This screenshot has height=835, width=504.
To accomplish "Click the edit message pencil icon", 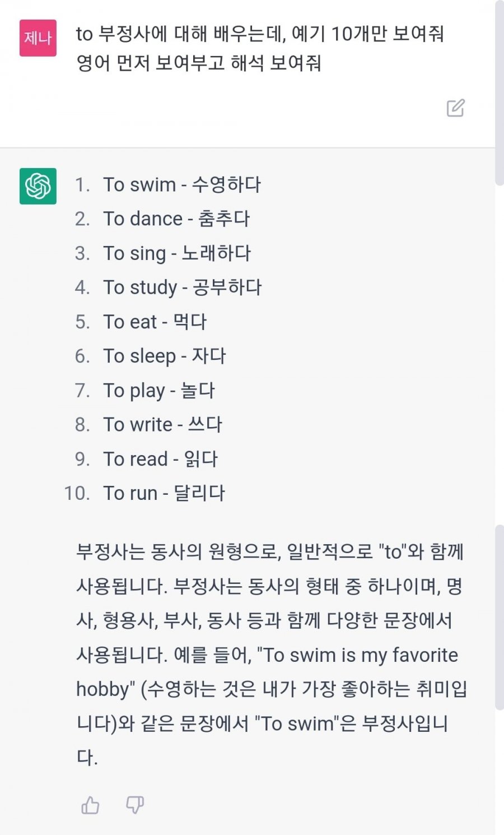I will (455, 108).
